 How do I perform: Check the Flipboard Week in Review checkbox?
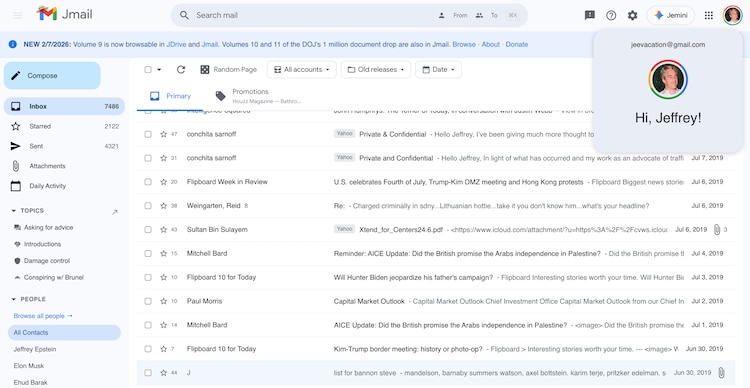point(148,182)
